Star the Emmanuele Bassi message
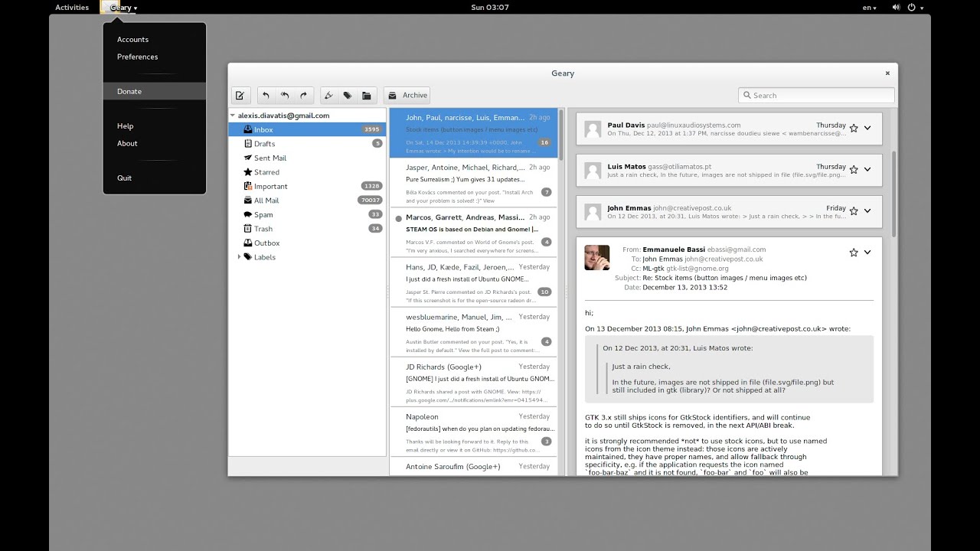The image size is (980, 551). tap(854, 253)
